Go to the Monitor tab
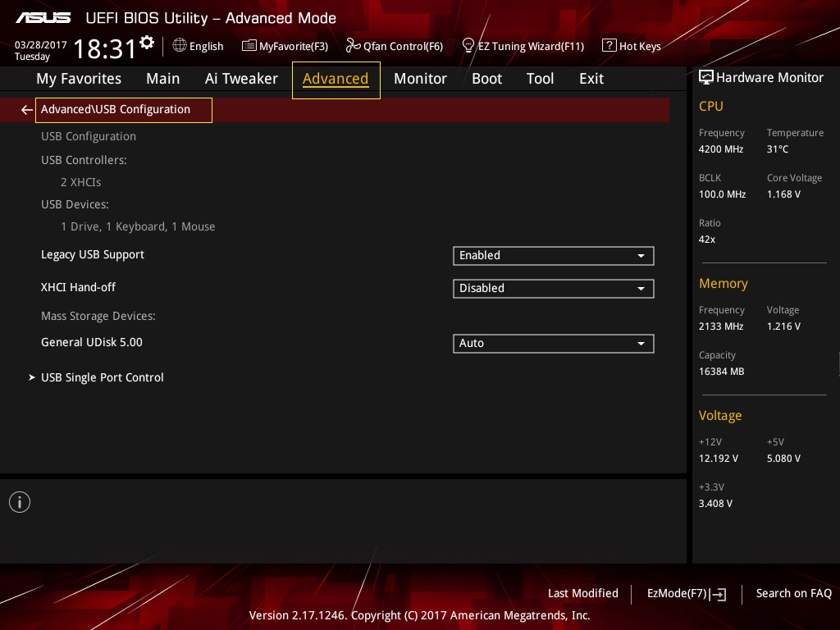Screen dimensions: 840x630 coord(421,79)
